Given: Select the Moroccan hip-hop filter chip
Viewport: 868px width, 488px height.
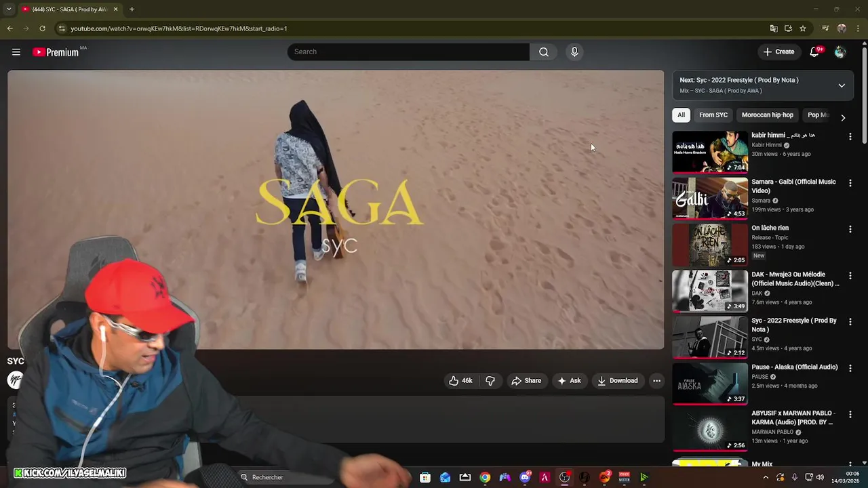Looking at the screenshot, I should [x=768, y=115].
